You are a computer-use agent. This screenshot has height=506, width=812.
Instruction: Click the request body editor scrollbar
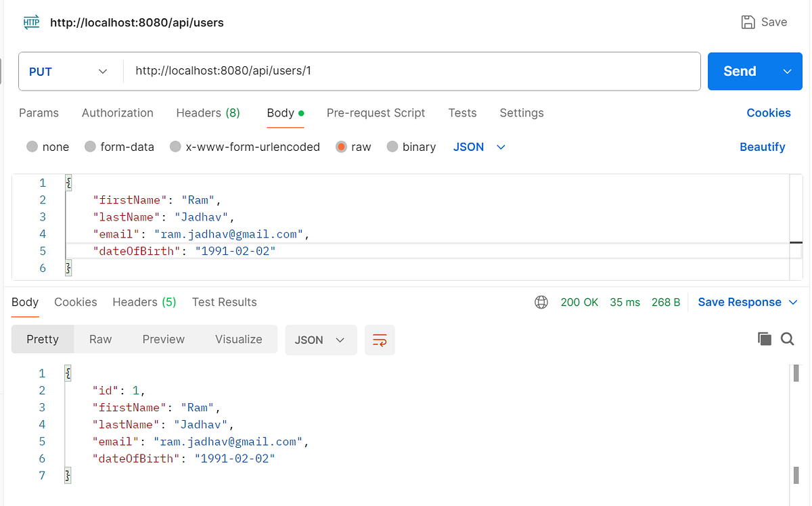click(796, 227)
